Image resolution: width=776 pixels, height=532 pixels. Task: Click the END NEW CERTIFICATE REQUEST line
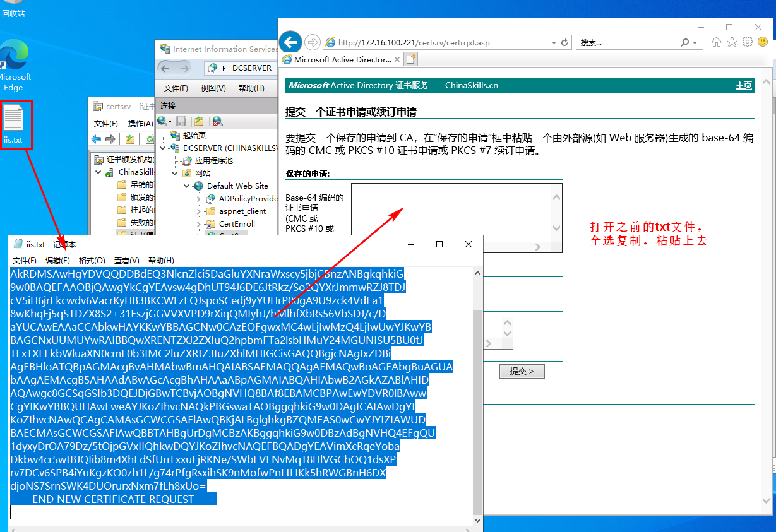113,499
